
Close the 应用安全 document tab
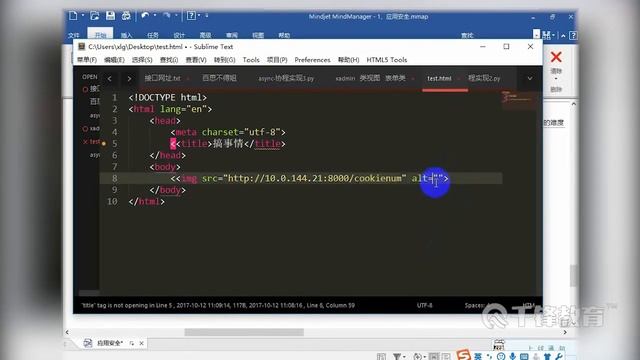click(x=141, y=343)
